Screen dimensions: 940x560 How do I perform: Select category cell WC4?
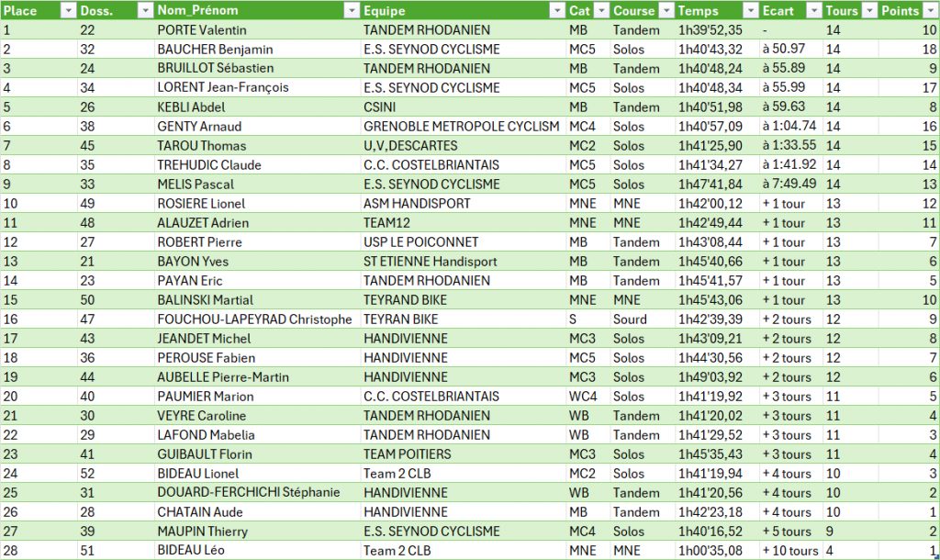pyautogui.click(x=588, y=397)
